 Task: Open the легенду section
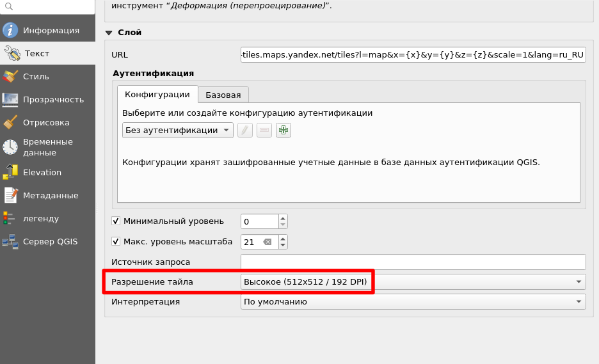(x=47, y=219)
